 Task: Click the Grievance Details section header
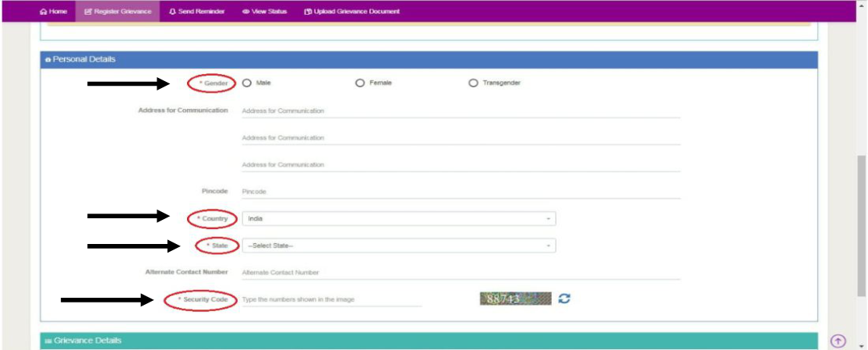pyautogui.click(x=429, y=341)
